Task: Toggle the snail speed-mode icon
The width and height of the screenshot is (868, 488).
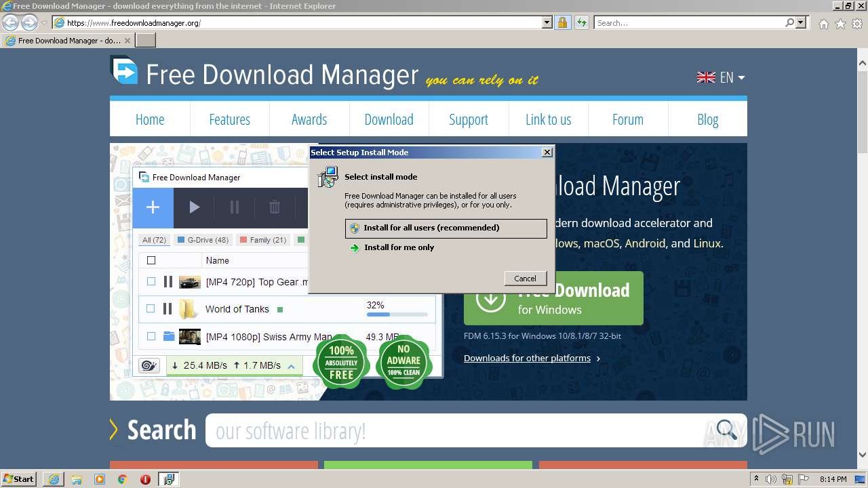Action: pos(149,366)
